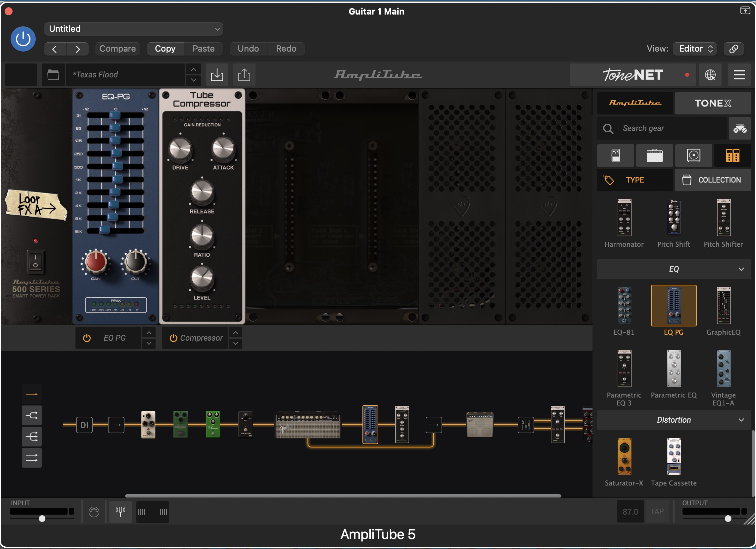Open the tuner icon in bottom bar
Screen dimensions: 756x549
point(120,512)
